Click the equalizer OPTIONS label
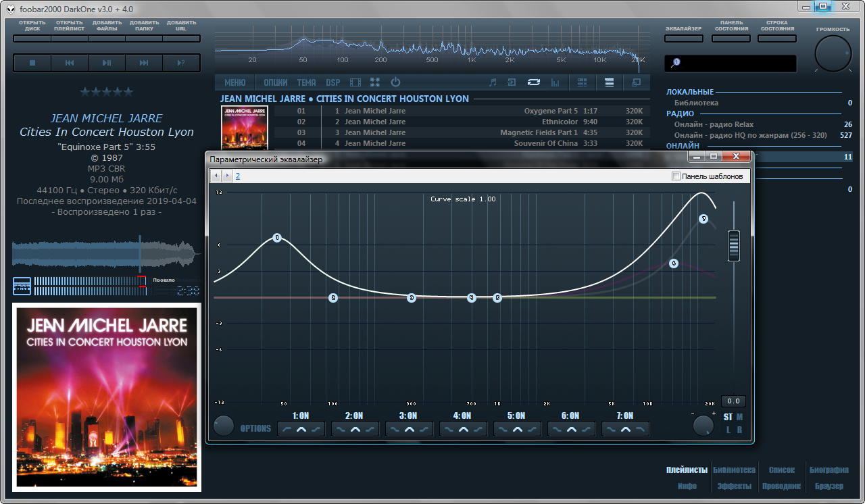The height and width of the screenshot is (504, 865). pos(255,428)
